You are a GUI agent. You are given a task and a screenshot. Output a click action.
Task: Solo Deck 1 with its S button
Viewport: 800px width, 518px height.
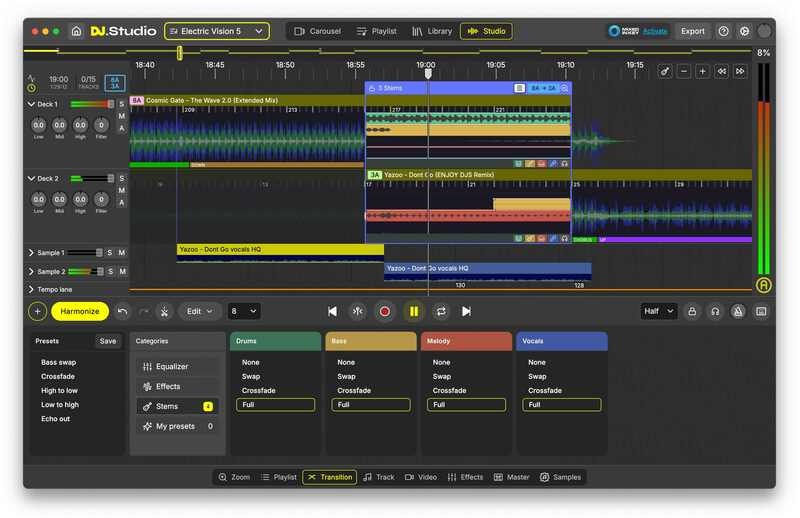coord(122,104)
